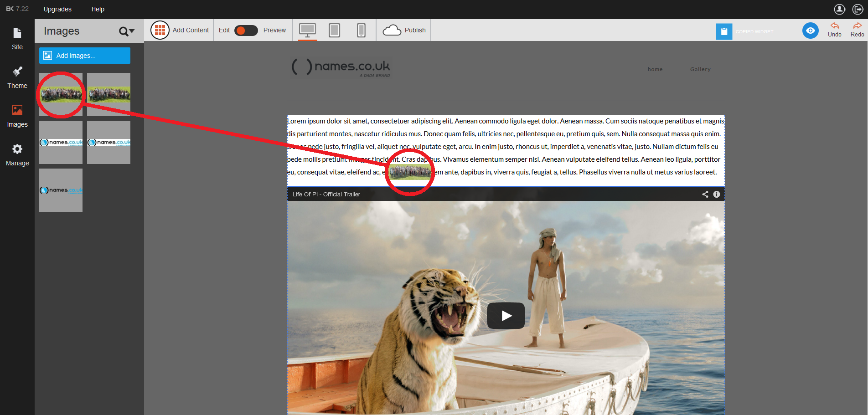Screen dimensions: 868x415
Task: Redo the last action
Action: click(x=857, y=30)
